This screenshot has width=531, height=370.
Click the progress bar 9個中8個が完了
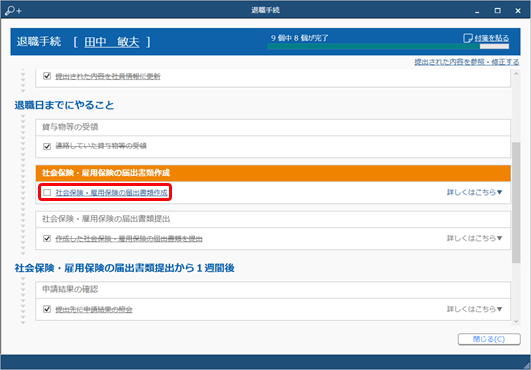[x=388, y=46]
